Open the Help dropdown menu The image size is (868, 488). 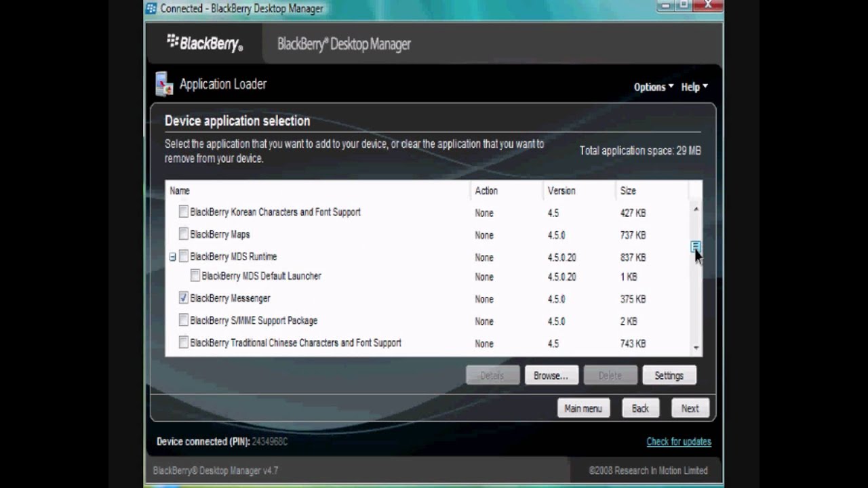(694, 87)
